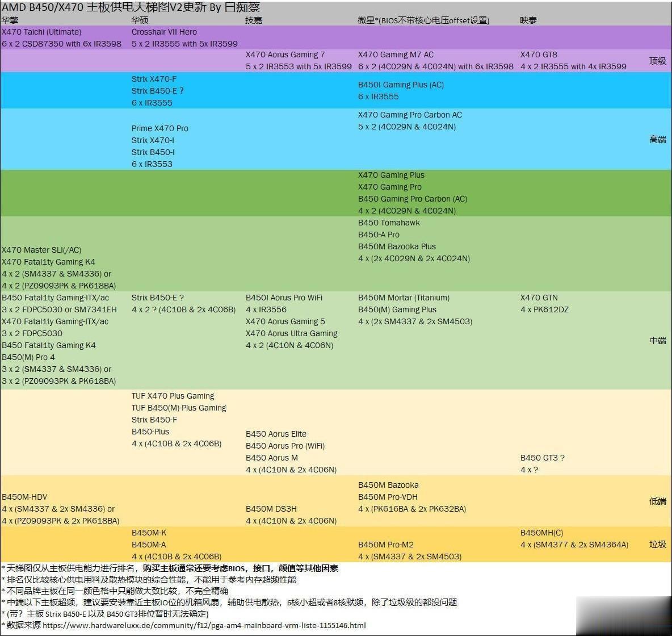
Task: Click the B450 GT3 ? entry
Action: pyautogui.click(x=543, y=458)
